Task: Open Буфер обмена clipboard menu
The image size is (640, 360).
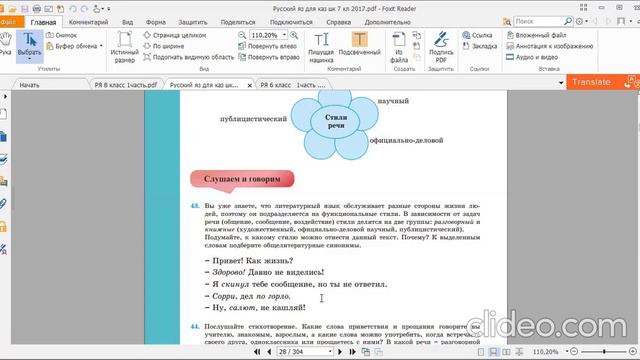Action: click(x=74, y=46)
